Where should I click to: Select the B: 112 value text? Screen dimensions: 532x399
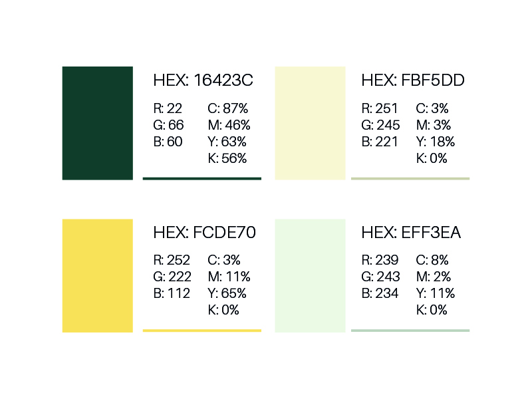click(x=172, y=293)
